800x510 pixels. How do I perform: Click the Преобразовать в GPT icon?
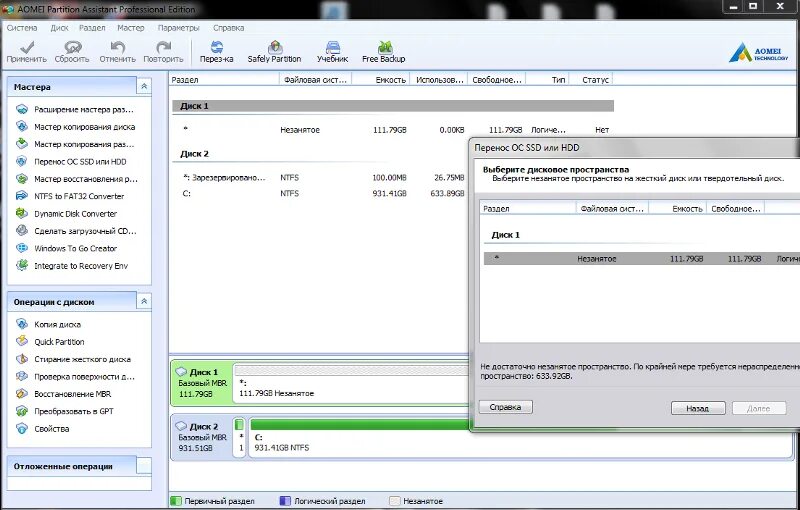22,411
